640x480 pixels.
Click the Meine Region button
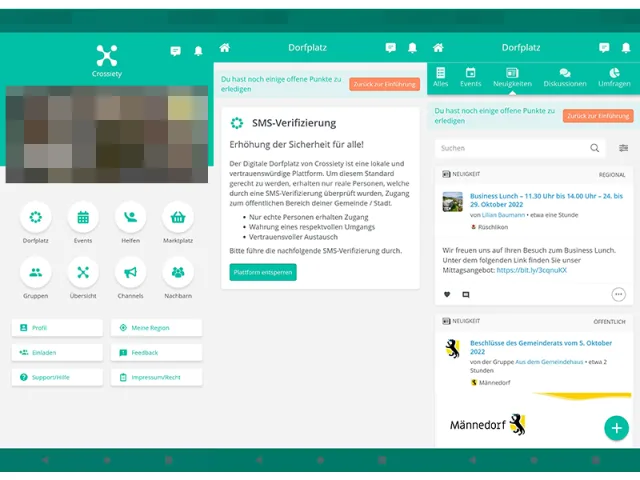pos(156,328)
